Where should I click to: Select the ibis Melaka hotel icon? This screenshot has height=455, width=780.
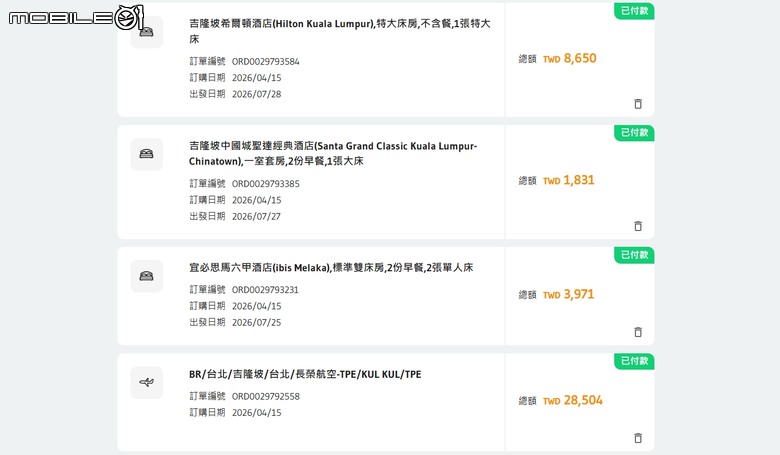tap(146, 276)
